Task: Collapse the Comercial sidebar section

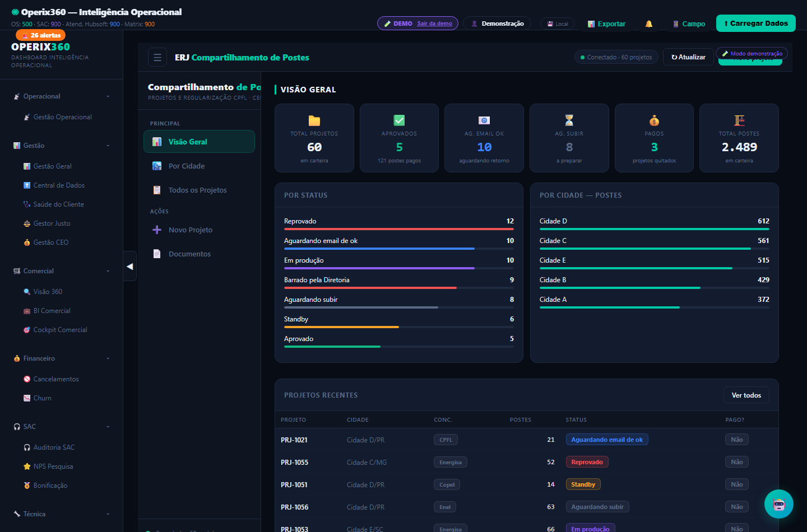Action: (62, 271)
